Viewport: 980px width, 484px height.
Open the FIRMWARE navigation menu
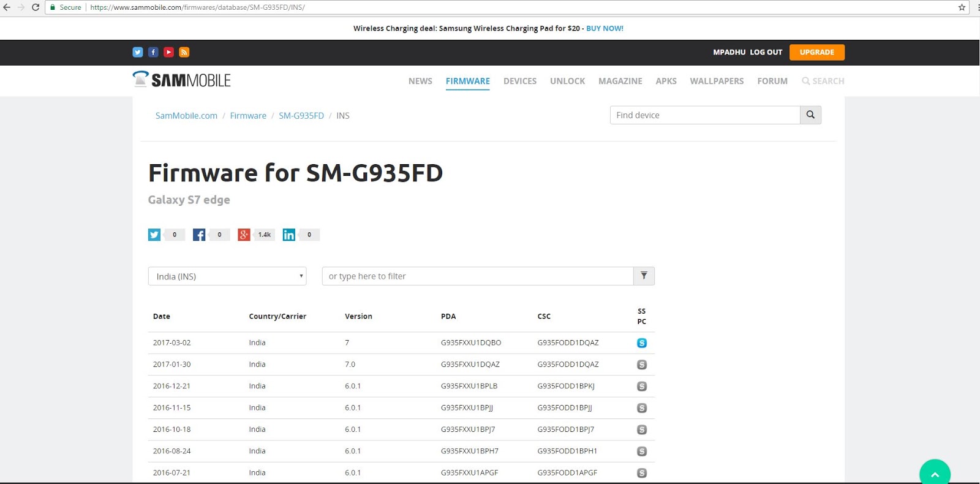pos(468,81)
